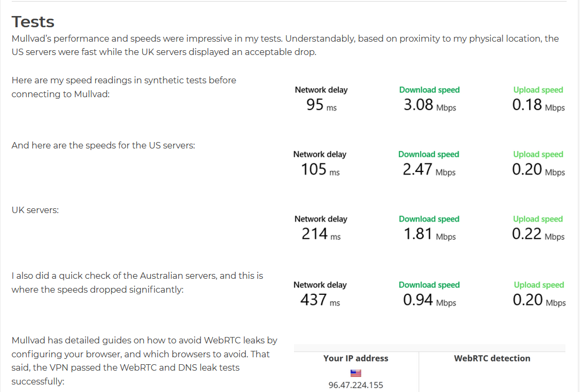Click the US flag icon above the IP address
Viewport: 580px width, 392px height.
356,373
